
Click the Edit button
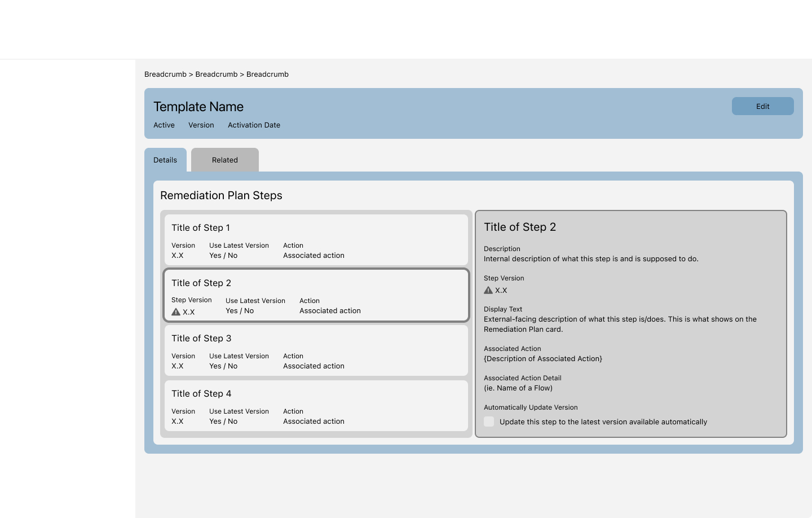click(762, 106)
